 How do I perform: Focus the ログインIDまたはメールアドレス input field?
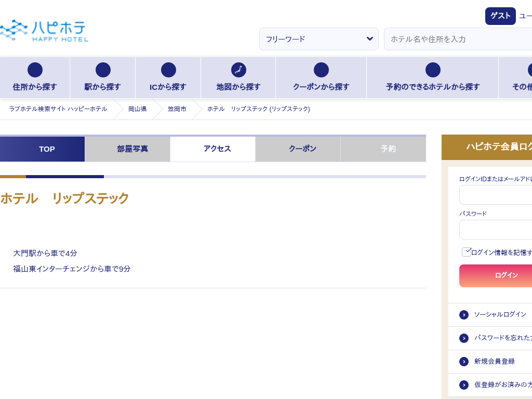click(x=496, y=195)
